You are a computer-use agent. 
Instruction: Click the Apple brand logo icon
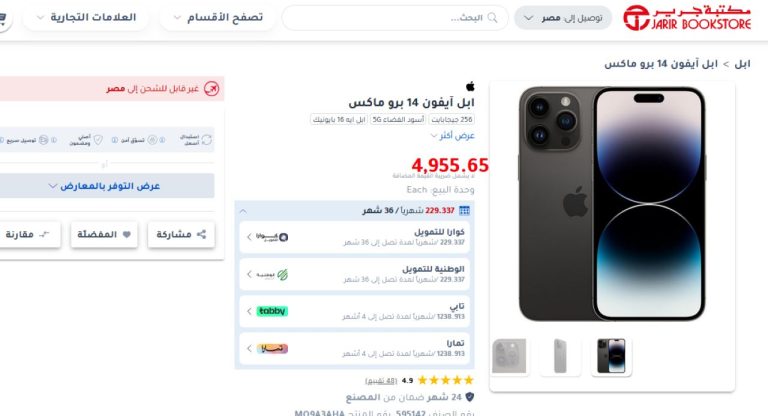tap(470, 87)
